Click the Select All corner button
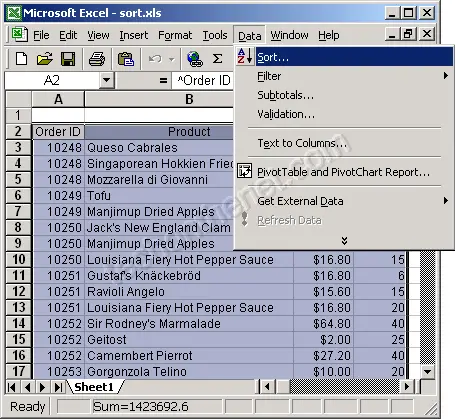Viewport: 455px width, 419px height. (x=19, y=99)
